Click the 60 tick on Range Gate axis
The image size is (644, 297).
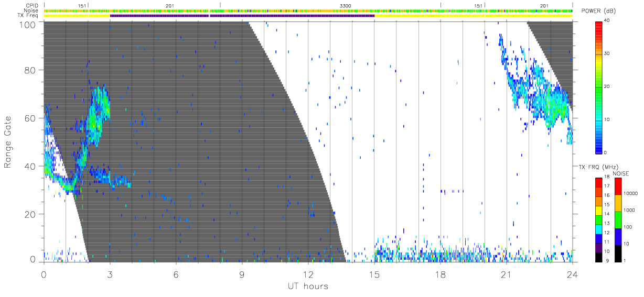click(x=31, y=118)
